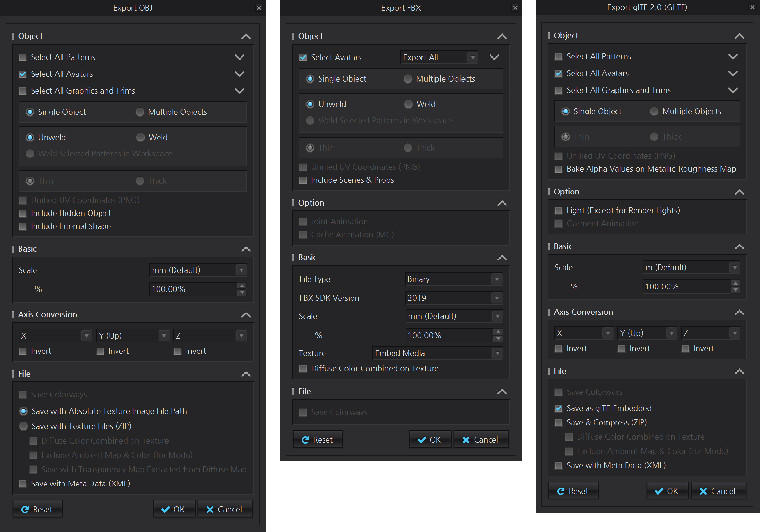Expand Select All Graphics and Trims in Export glTF
This screenshot has height=532, width=760.
click(x=733, y=90)
